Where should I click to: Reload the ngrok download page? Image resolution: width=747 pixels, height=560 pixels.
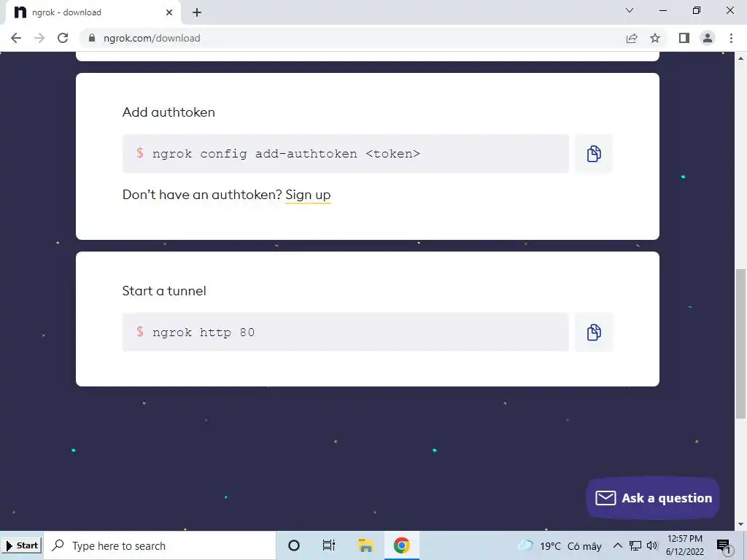(63, 38)
